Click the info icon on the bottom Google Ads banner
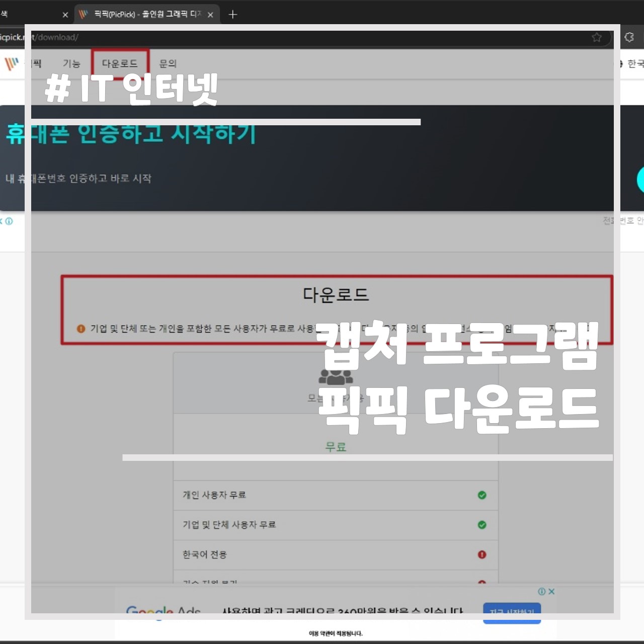 [542, 592]
